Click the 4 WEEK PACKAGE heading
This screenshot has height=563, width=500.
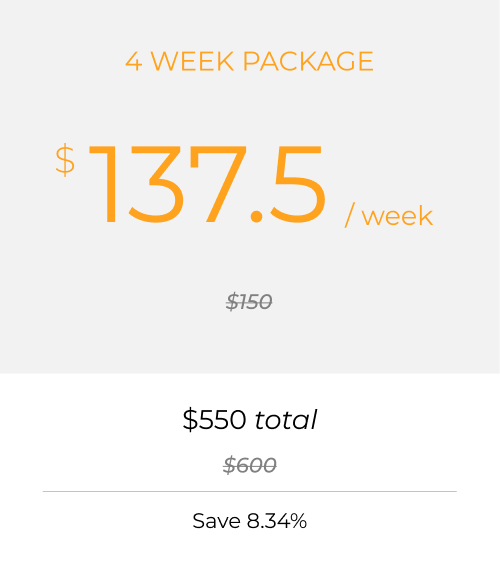click(x=249, y=61)
